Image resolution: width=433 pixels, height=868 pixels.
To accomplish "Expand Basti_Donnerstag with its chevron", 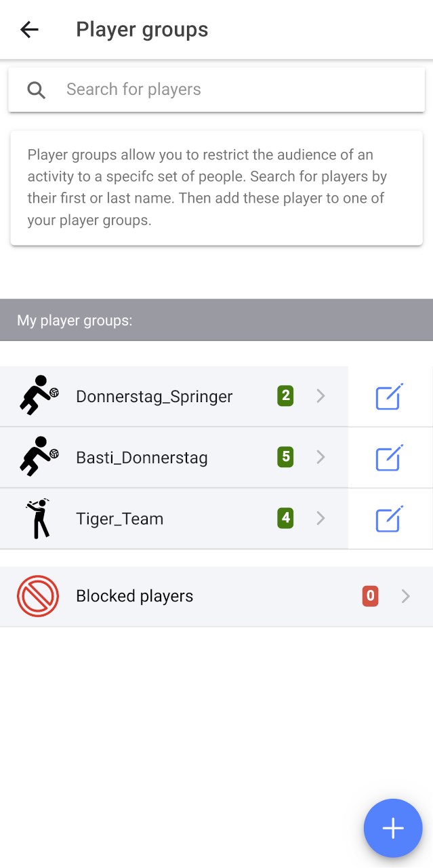I will (321, 457).
